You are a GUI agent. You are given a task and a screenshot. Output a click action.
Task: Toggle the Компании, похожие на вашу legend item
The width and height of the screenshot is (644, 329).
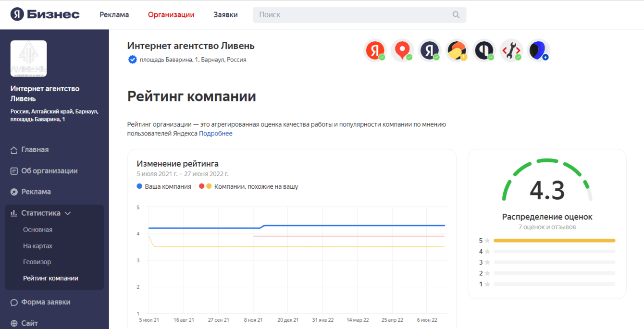248,186
